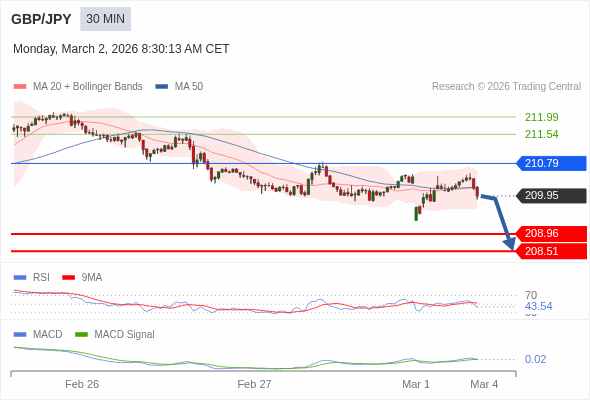
Task: Click the MA 20 + Bollinger Bands legend swatch
Action: 20,87
